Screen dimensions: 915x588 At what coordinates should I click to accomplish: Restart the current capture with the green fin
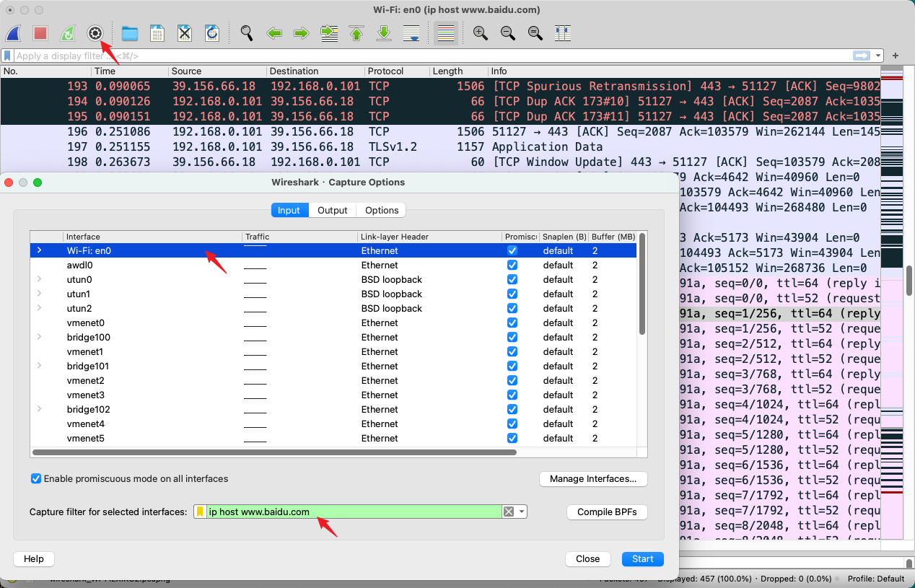click(x=68, y=33)
